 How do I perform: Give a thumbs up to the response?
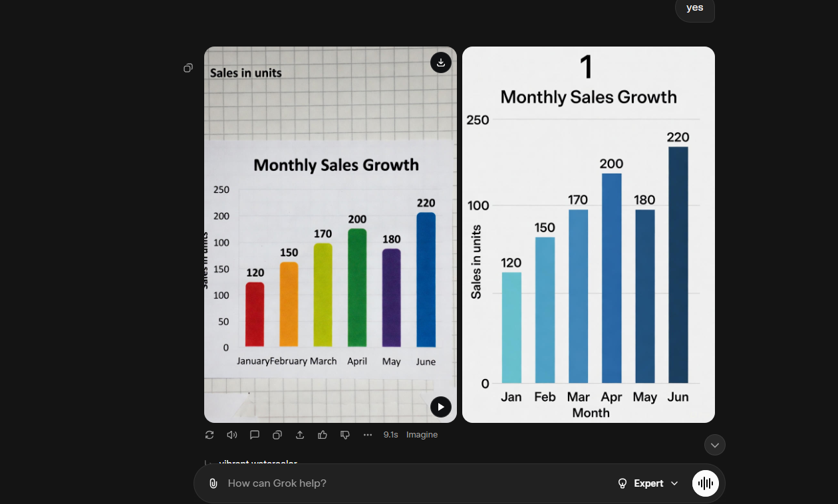tap(323, 434)
